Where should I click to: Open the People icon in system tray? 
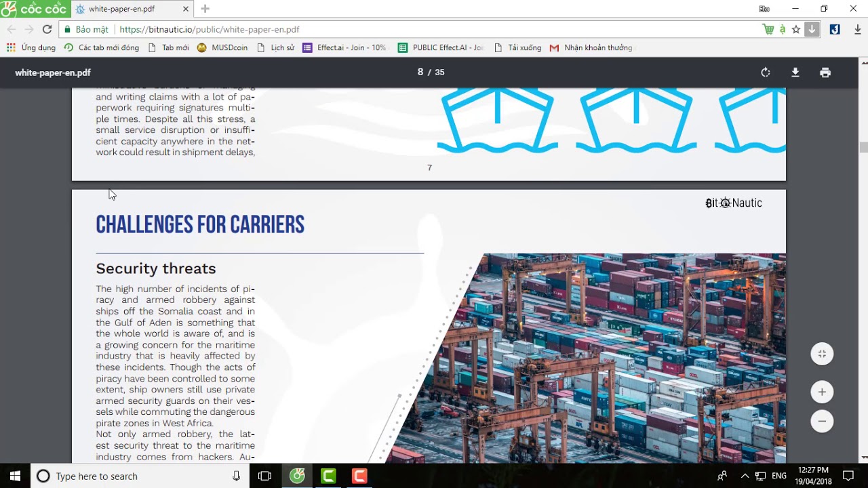[723, 476]
